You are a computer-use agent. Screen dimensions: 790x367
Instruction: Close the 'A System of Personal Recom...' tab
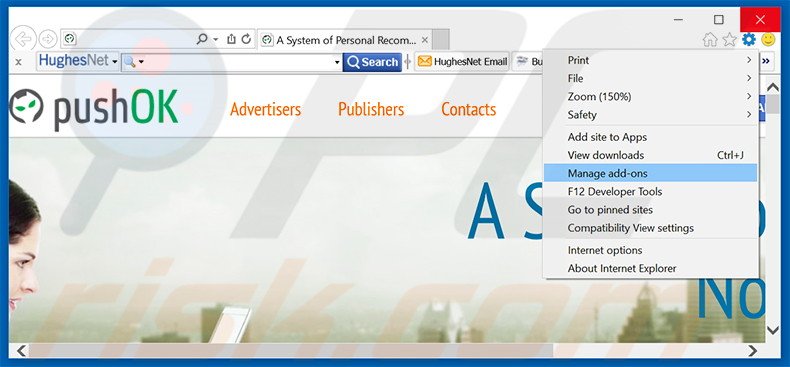(x=425, y=40)
